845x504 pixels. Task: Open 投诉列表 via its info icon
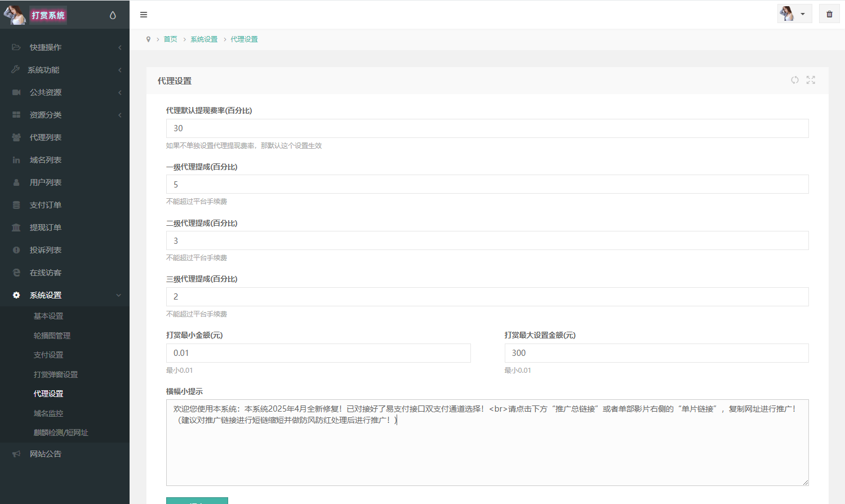tap(15, 249)
